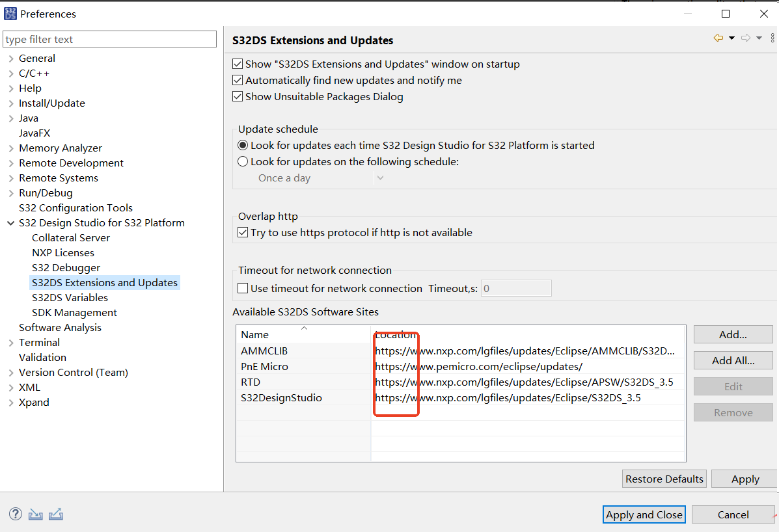Click the Add... button
Image resolution: width=779 pixels, height=532 pixels.
pos(733,334)
